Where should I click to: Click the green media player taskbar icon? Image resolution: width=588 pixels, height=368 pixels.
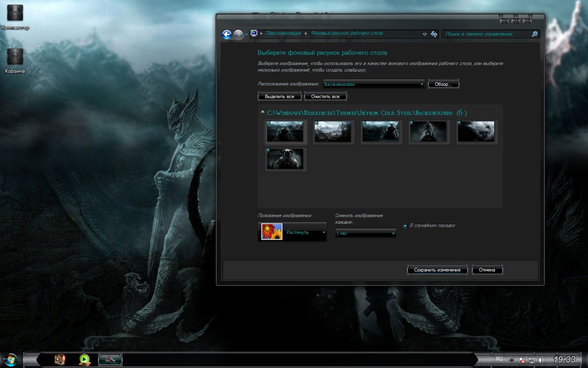(x=85, y=359)
